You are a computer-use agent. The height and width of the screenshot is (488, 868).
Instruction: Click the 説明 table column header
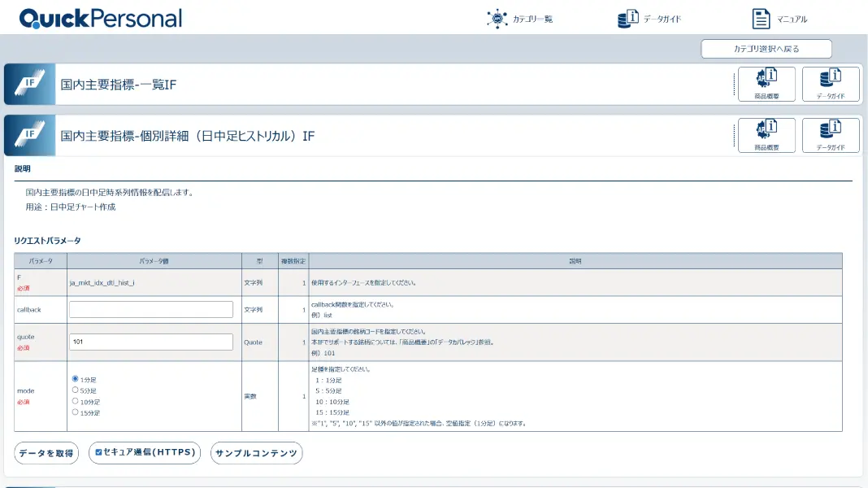[x=575, y=261]
